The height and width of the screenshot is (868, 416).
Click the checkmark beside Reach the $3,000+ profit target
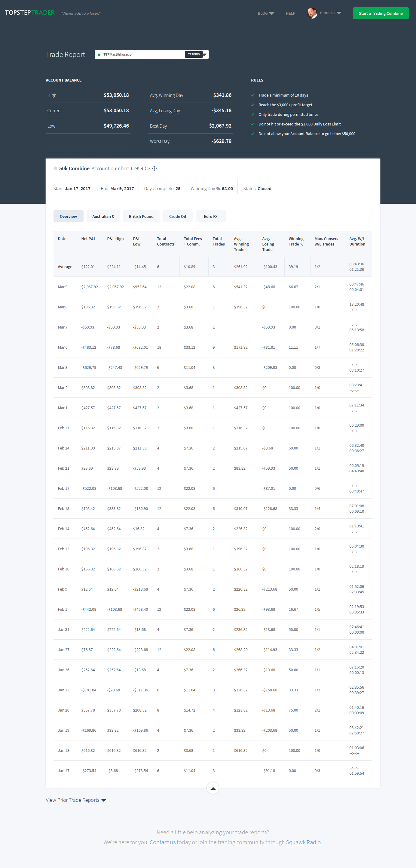pyautogui.click(x=253, y=105)
